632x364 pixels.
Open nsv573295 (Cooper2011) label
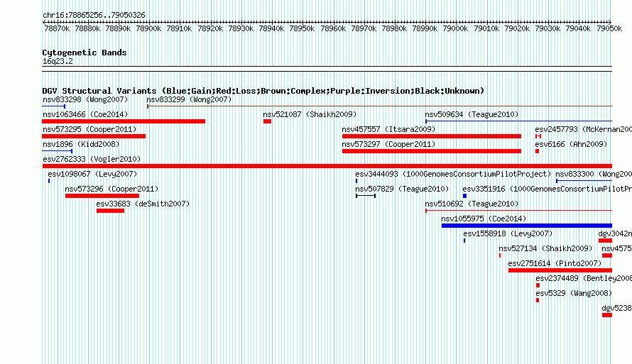(x=89, y=129)
